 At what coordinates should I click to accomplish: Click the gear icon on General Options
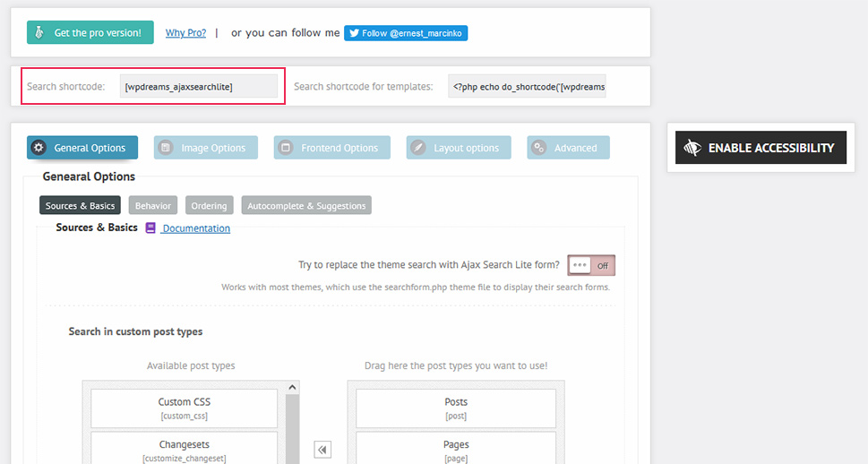point(39,147)
